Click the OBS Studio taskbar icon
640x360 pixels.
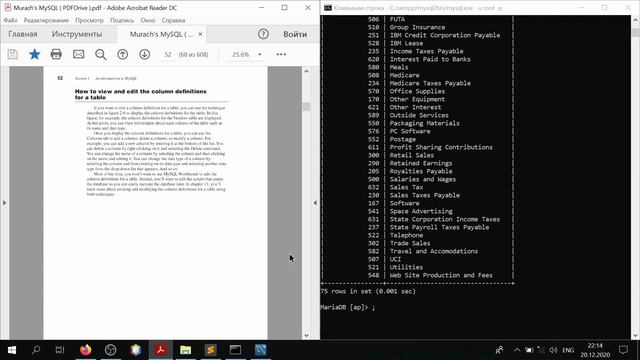tap(111, 350)
